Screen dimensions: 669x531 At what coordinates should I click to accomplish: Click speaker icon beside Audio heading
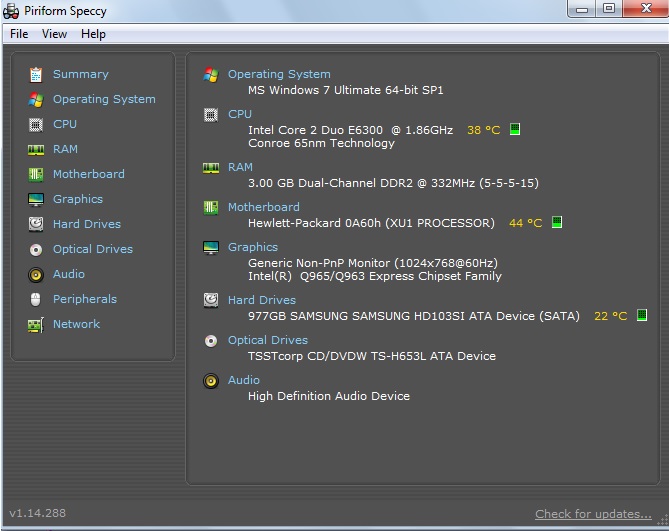pos(211,380)
